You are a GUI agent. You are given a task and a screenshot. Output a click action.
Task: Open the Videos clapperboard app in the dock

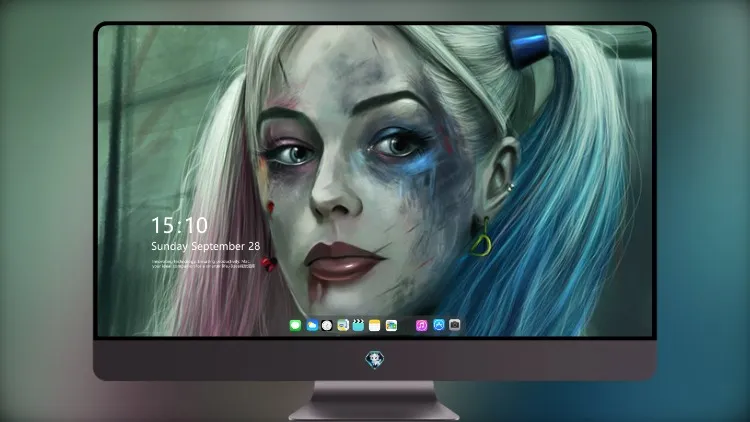pyautogui.click(x=358, y=325)
